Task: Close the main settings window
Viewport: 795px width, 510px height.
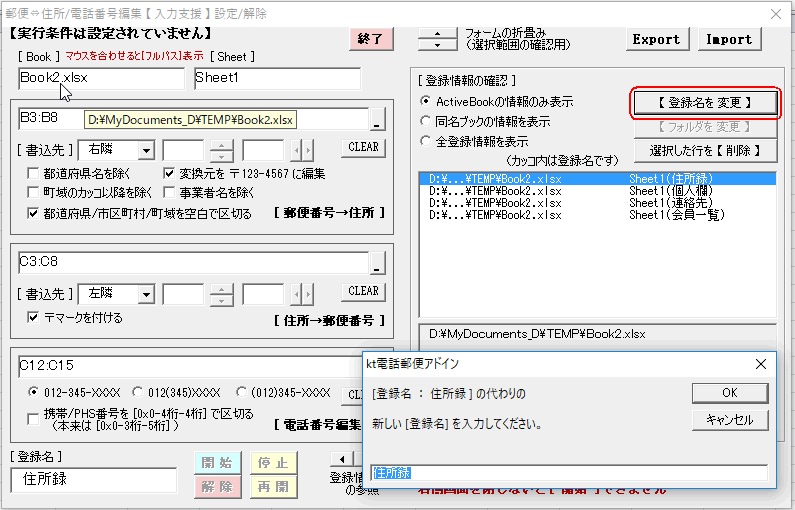Action: pyautogui.click(x=776, y=14)
